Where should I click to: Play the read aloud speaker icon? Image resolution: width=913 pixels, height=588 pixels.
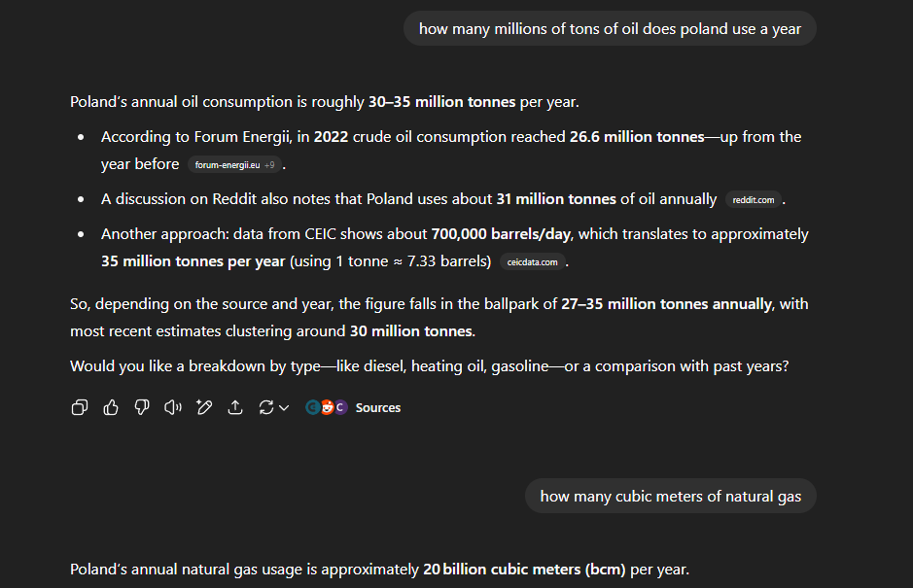[x=173, y=407]
